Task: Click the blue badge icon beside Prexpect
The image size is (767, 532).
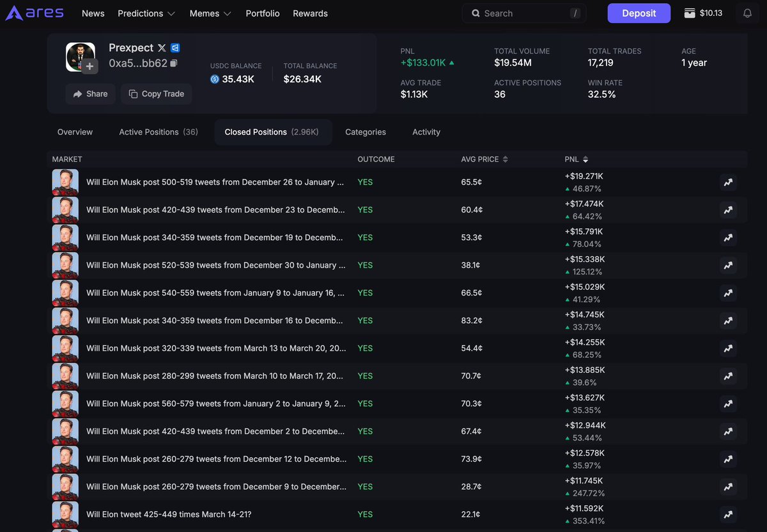Action: 175,48
